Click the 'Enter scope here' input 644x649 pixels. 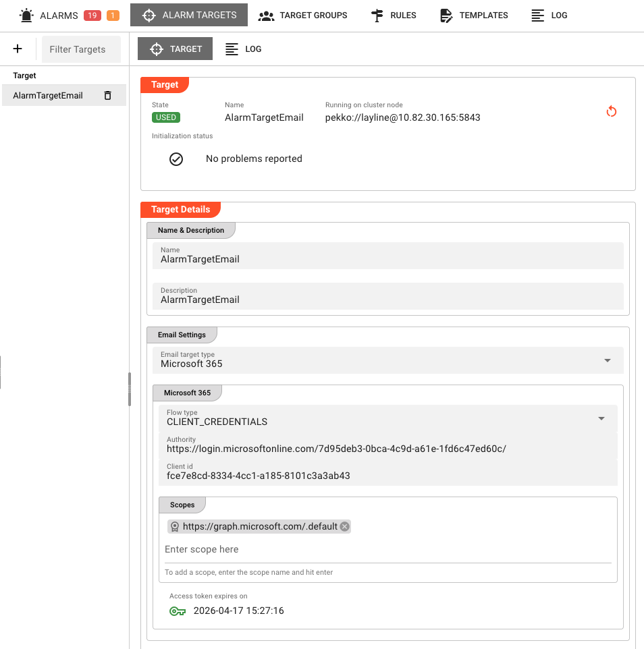pyautogui.click(x=388, y=550)
